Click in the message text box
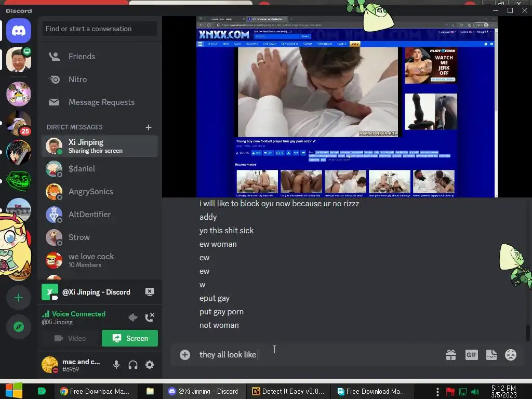The image size is (532, 399). coord(319,355)
